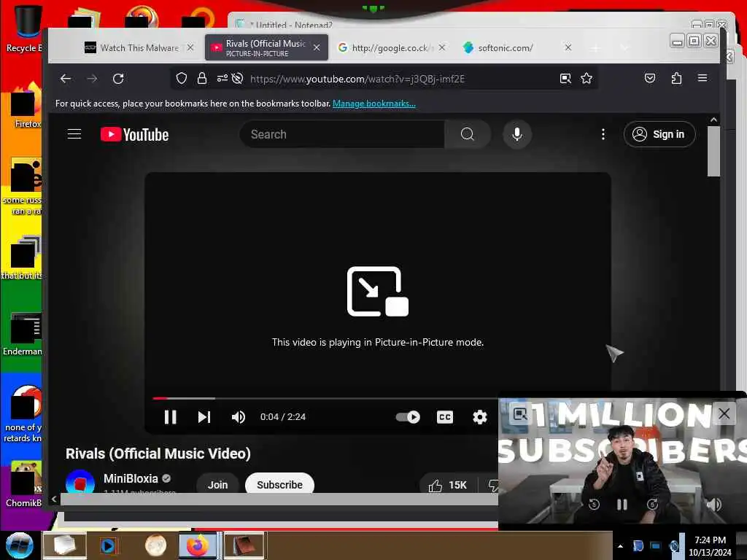The width and height of the screenshot is (747, 560).
Task: Show hidden system tray icons
Action: (x=620, y=546)
